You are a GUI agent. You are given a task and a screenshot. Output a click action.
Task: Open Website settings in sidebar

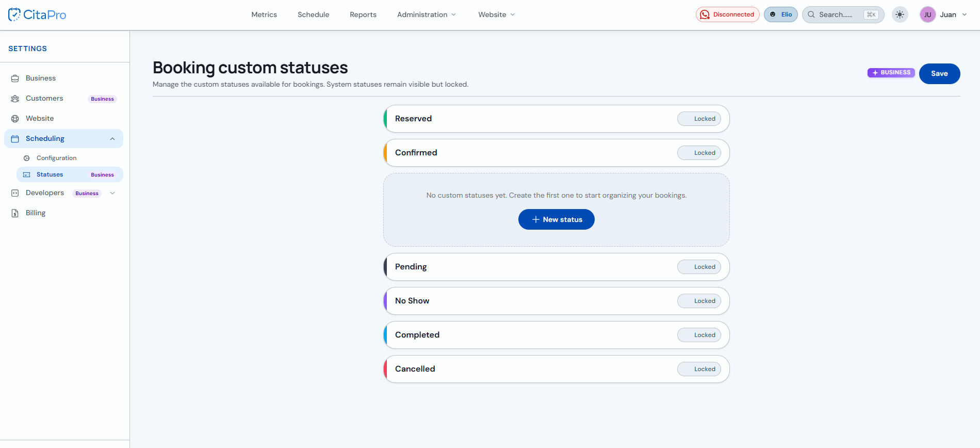[x=40, y=119]
